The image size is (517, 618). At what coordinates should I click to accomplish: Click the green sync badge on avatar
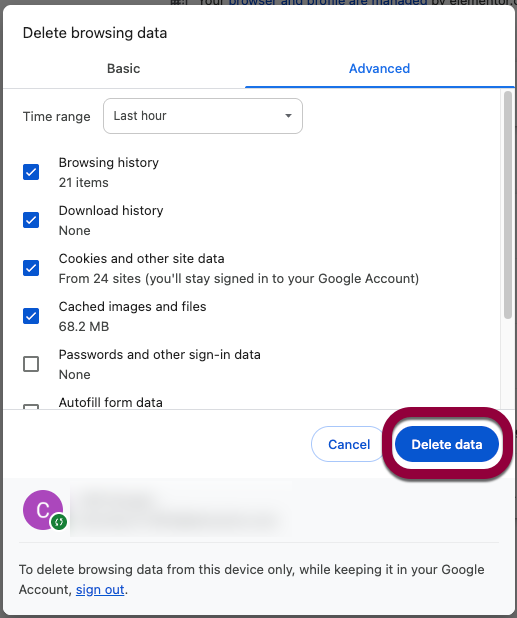[59, 522]
